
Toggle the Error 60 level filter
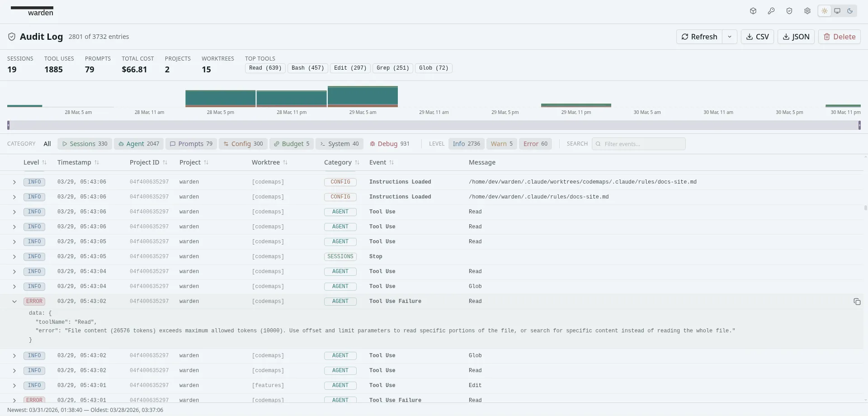tap(535, 144)
